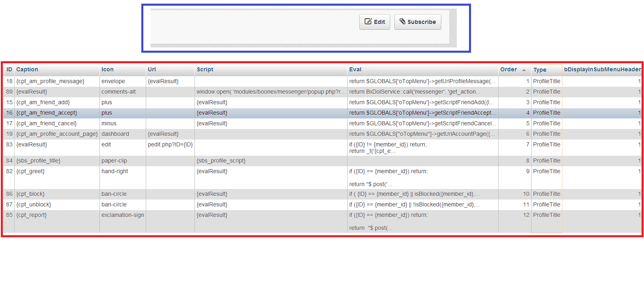
Task: Click the pencil icon on Edit button
Action: pos(368,21)
